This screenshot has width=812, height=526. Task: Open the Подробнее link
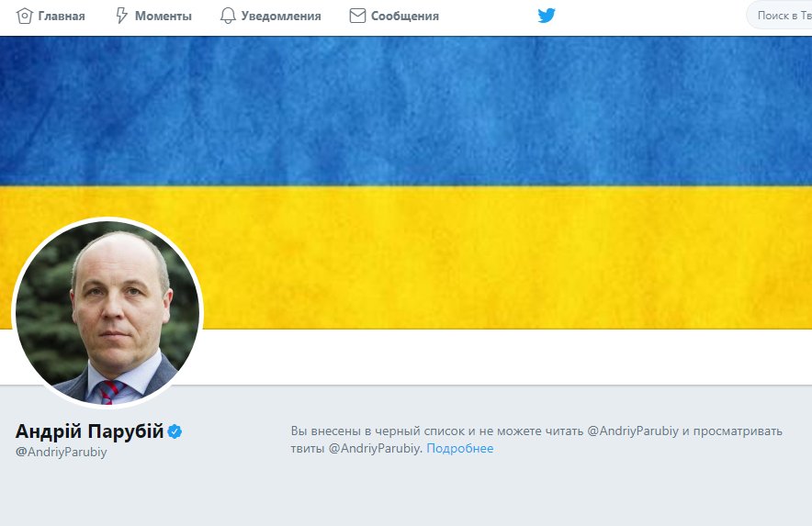(x=460, y=448)
